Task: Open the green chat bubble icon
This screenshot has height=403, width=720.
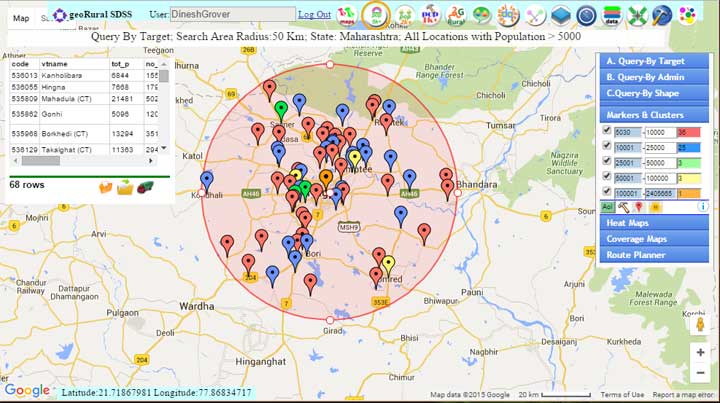Action: coord(482,16)
